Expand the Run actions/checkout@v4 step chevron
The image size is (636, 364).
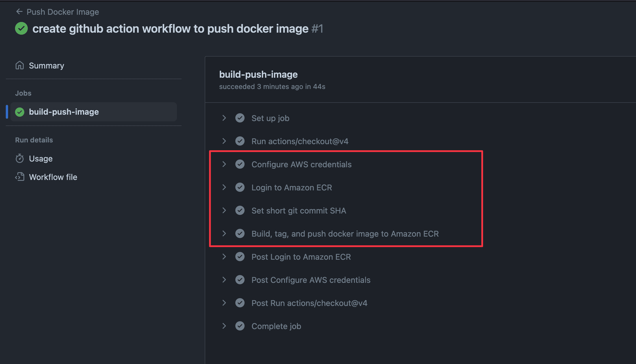coord(224,141)
